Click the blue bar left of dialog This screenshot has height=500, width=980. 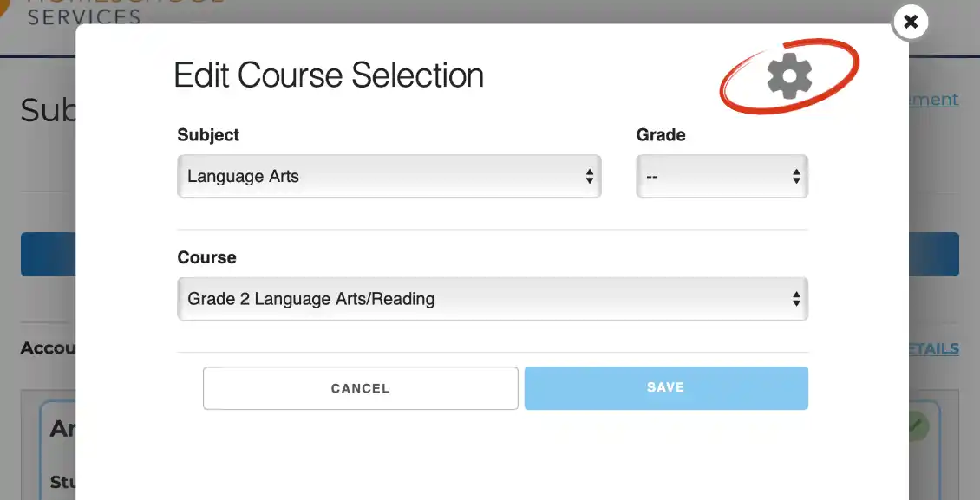48,254
